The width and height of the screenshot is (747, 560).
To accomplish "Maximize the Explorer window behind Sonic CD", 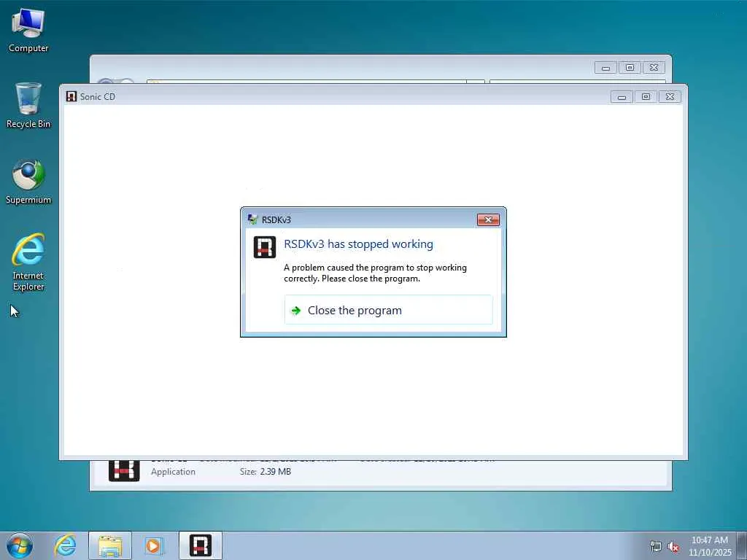I will point(630,68).
